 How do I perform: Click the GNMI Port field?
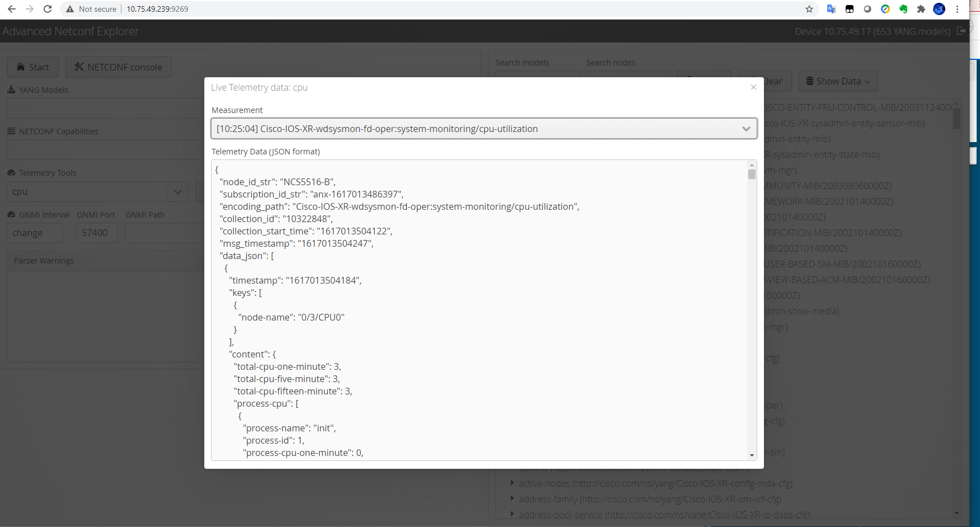96,233
